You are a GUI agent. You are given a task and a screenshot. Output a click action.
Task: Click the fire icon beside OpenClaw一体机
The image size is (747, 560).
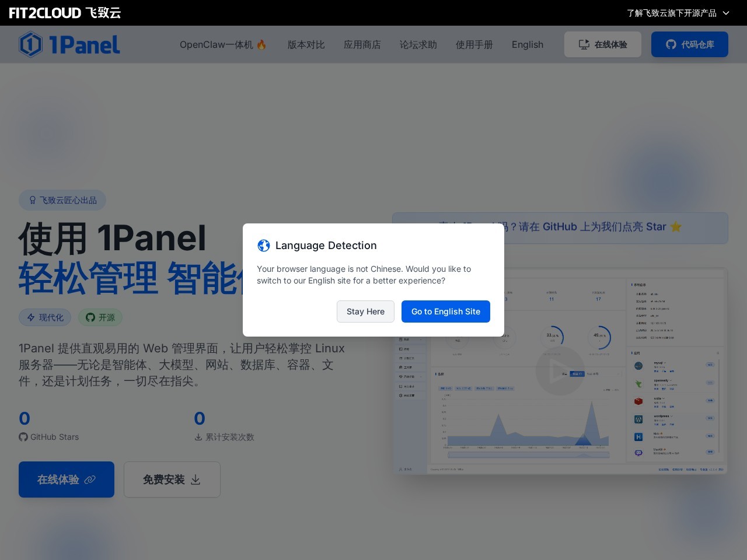click(261, 45)
